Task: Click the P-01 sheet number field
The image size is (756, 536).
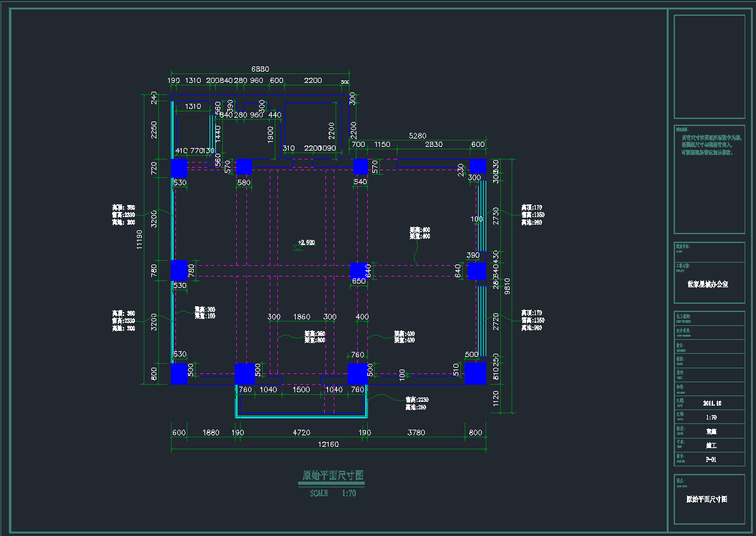Action: coord(710,460)
